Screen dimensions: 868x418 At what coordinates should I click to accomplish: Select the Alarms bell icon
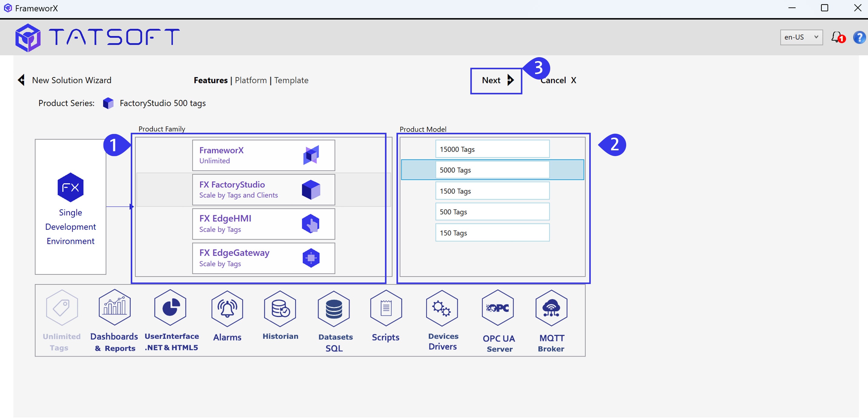click(x=227, y=308)
